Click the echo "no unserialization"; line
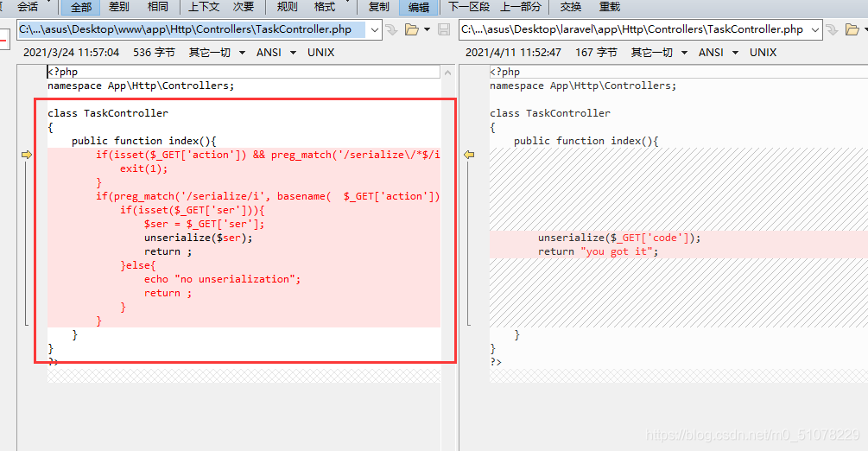Screen dimensions: 868x451 pos(223,279)
